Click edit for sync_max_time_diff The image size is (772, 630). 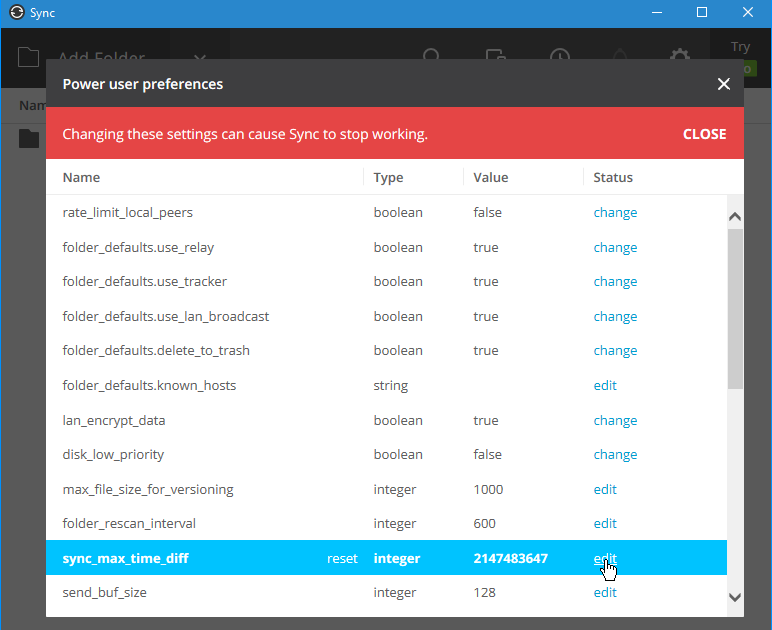tap(605, 558)
